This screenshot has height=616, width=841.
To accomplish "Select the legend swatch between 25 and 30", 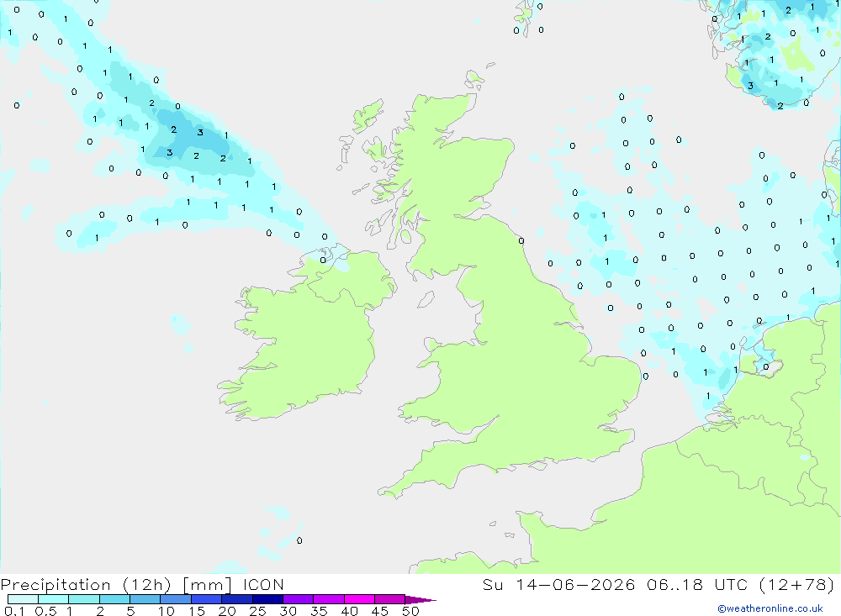I will click(x=267, y=599).
